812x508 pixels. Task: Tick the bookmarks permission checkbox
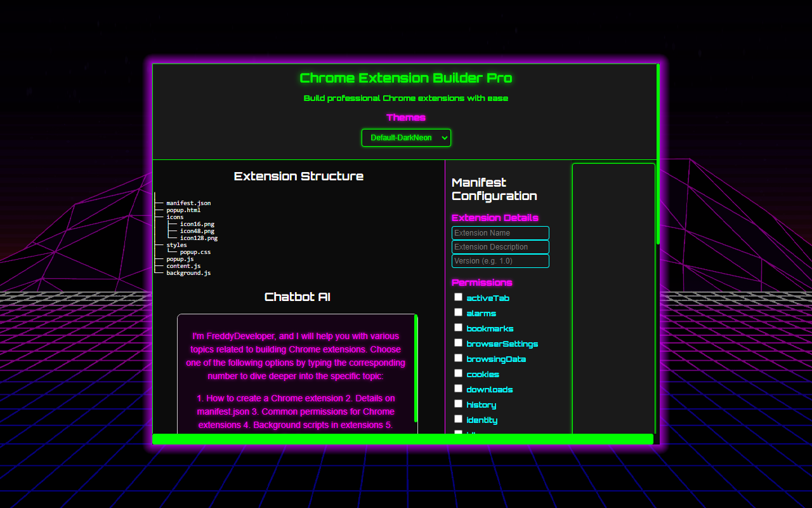click(x=458, y=327)
